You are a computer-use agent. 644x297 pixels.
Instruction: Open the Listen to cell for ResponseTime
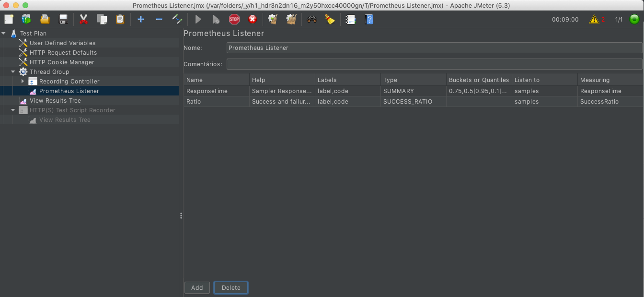545,91
